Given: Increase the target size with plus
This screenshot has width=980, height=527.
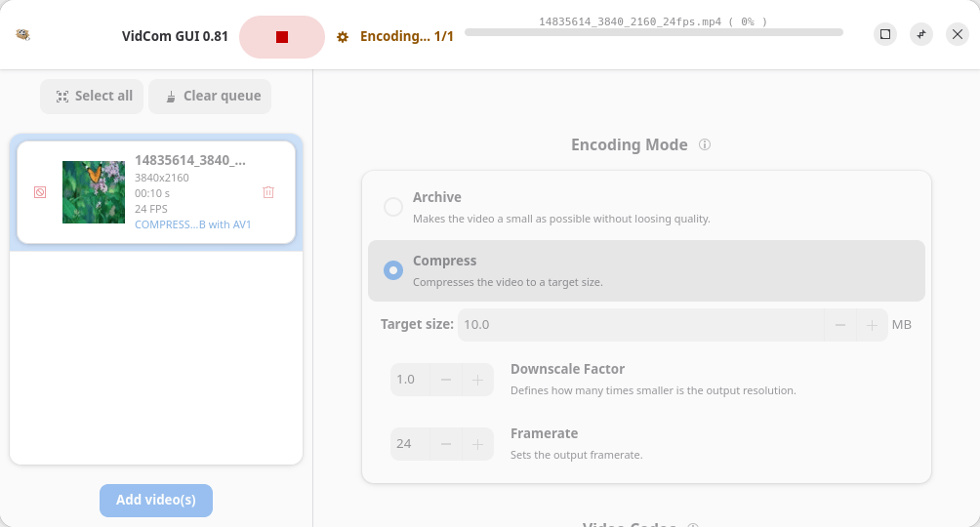Looking at the screenshot, I should point(872,325).
